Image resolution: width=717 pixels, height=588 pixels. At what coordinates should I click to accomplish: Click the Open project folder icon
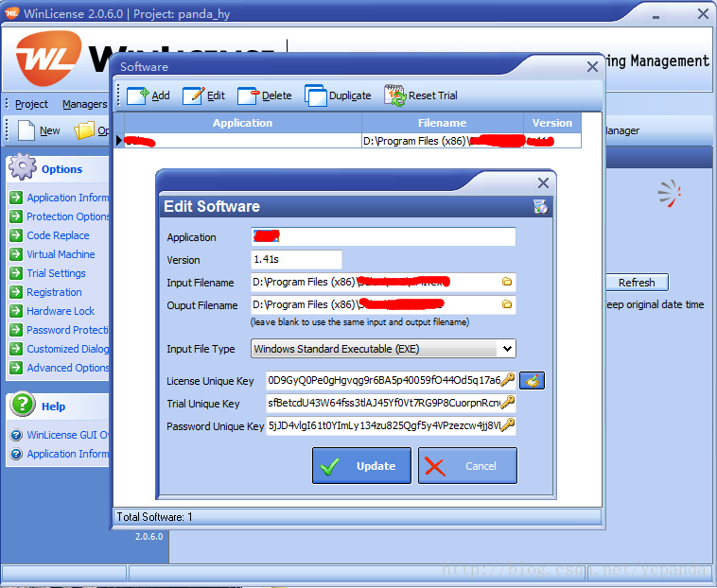click(x=84, y=130)
